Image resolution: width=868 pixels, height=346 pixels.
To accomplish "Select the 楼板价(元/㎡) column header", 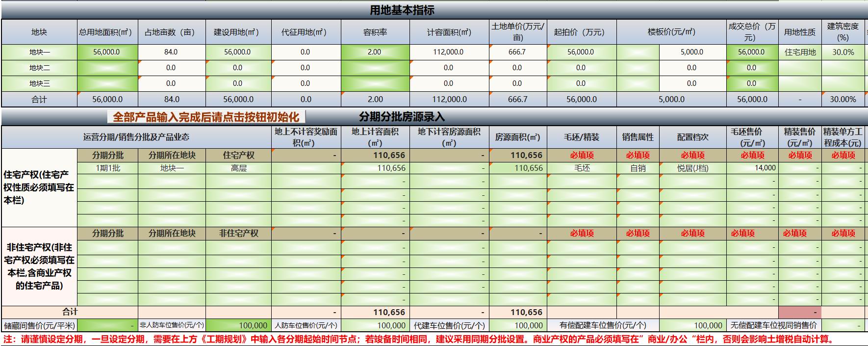I will pyautogui.click(x=672, y=32).
